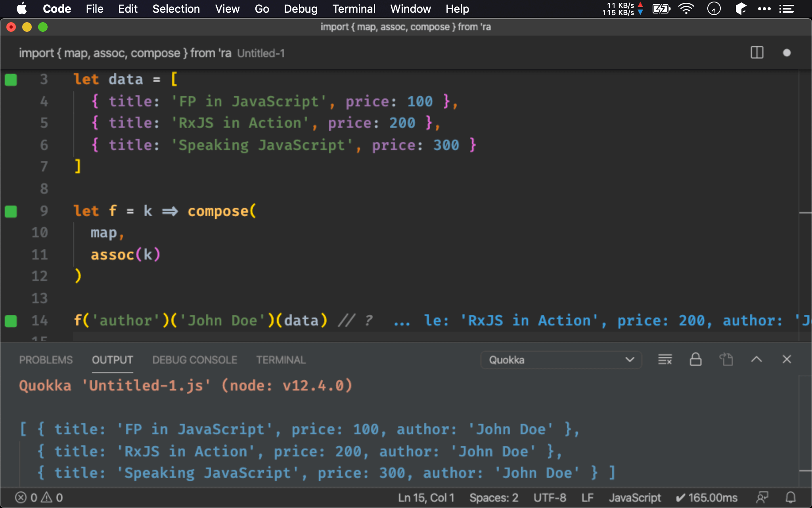Click the Ln 15, Col 1 cursor position
Image resolution: width=812 pixels, height=508 pixels.
click(426, 498)
